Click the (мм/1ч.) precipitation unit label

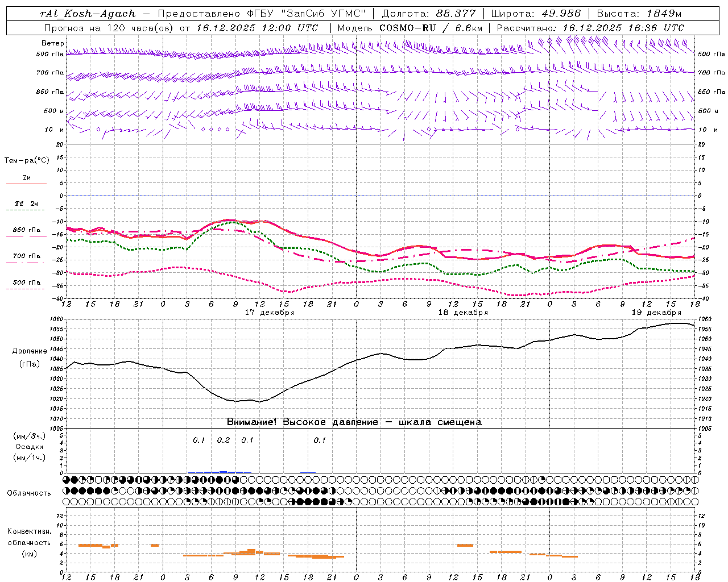tap(30, 458)
